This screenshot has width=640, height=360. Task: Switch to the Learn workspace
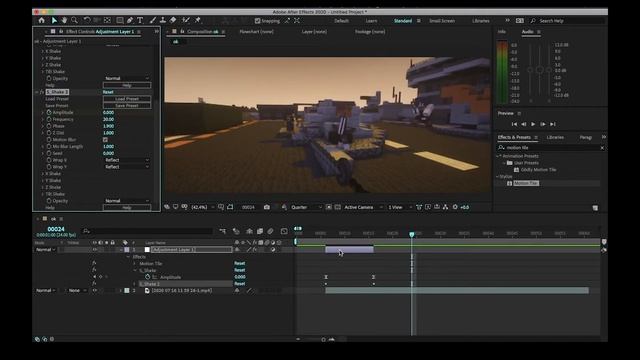coord(371,20)
